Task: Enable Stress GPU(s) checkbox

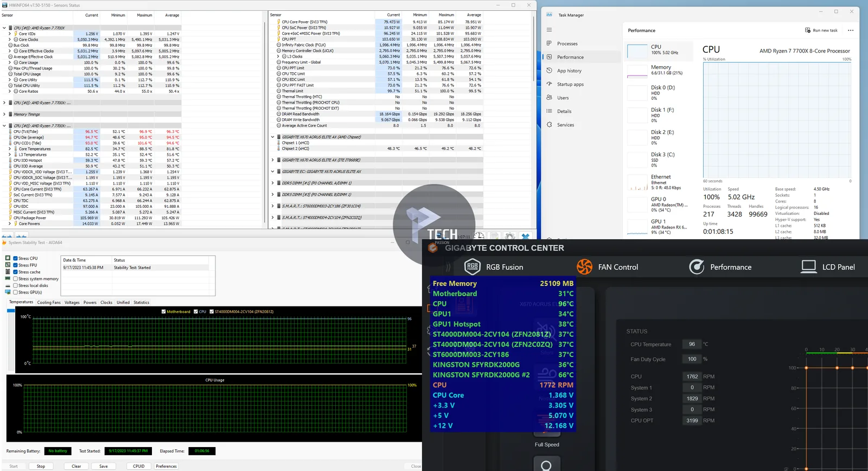Action: click(16, 292)
